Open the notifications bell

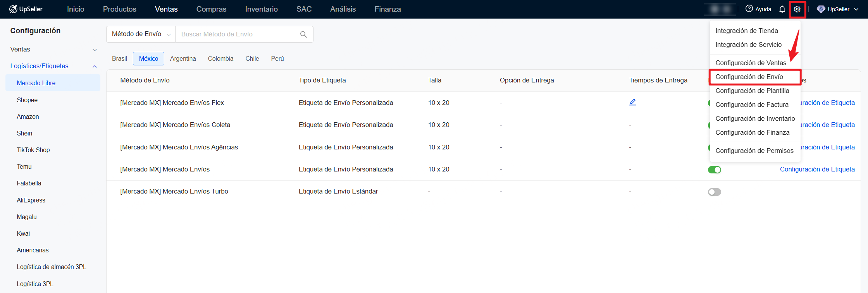pos(782,9)
